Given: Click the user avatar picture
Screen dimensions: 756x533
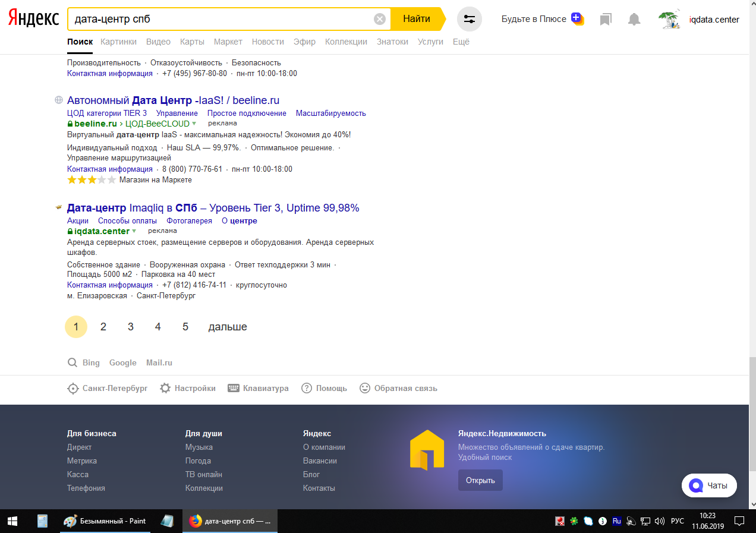Looking at the screenshot, I should 670,20.
